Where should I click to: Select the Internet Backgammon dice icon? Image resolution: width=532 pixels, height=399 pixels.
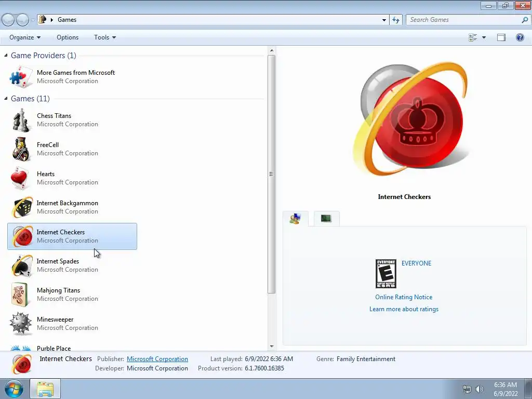click(x=22, y=207)
